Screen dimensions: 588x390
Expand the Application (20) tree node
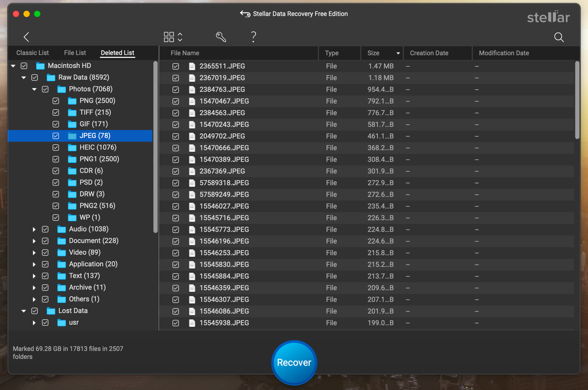coord(34,264)
